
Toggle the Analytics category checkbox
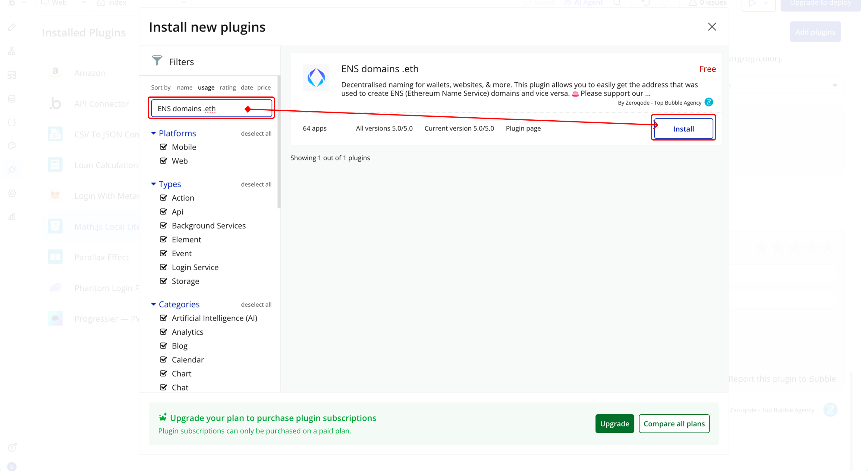coord(163,332)
